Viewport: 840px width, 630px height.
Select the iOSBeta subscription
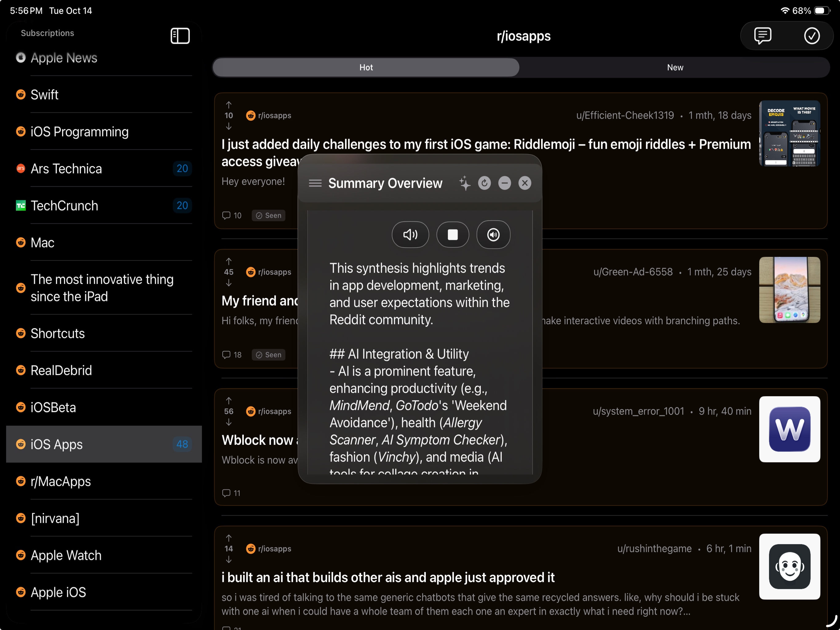[x=104, y=407]
